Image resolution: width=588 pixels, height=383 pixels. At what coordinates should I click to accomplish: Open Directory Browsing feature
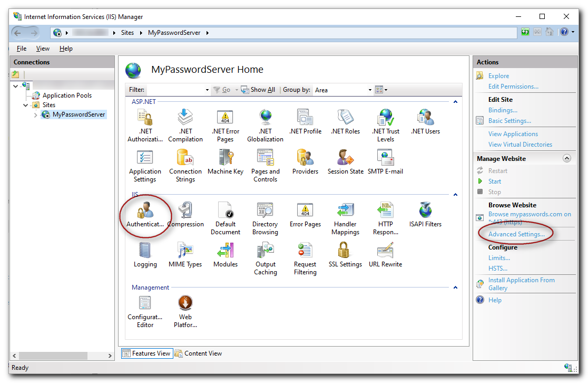(265, 218)
